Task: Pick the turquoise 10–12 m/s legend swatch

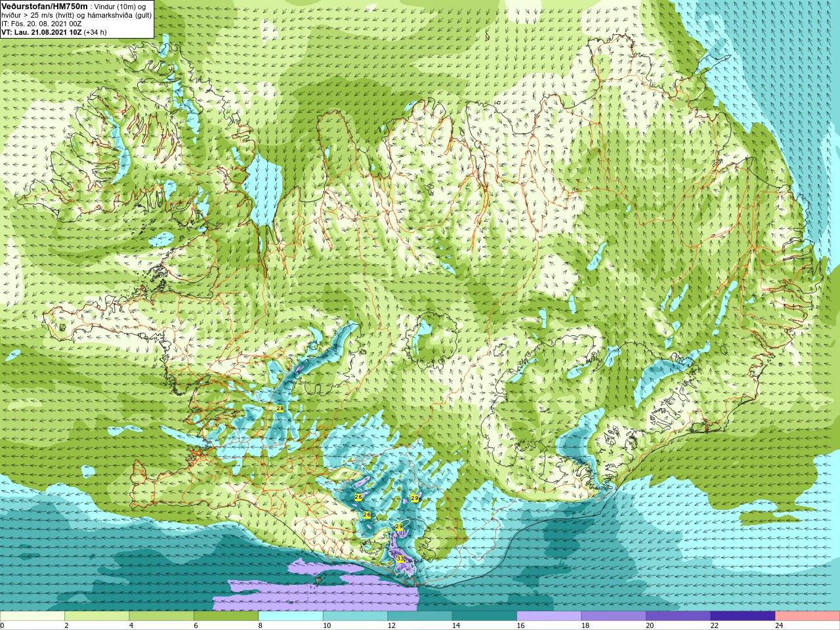Action: (356, 616)
